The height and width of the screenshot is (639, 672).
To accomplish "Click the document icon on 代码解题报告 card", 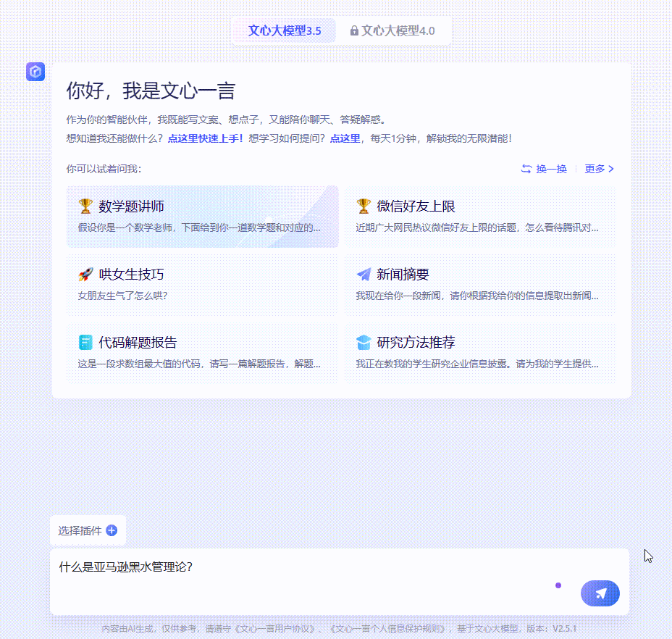I will click(85, 342).
